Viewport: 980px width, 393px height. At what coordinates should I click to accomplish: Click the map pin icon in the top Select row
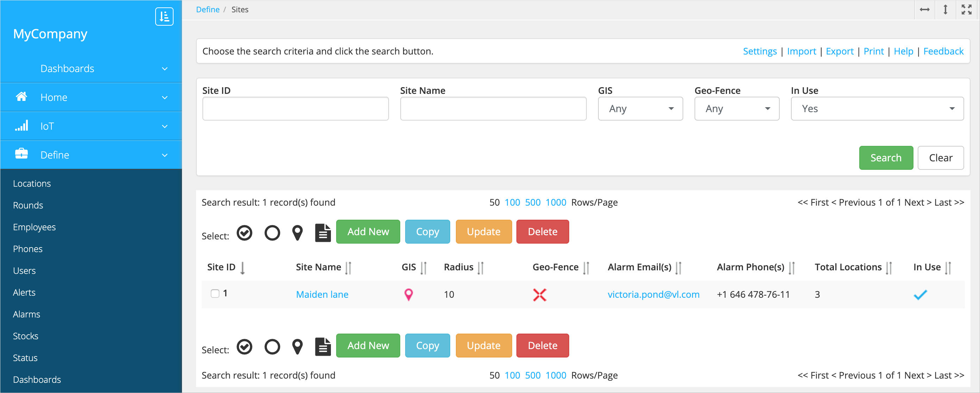click(297, 233)
